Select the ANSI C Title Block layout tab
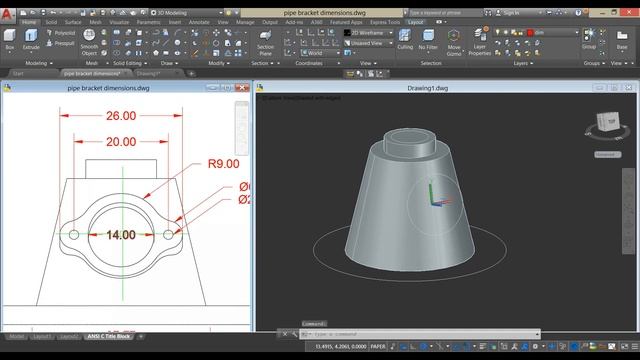 109,336
